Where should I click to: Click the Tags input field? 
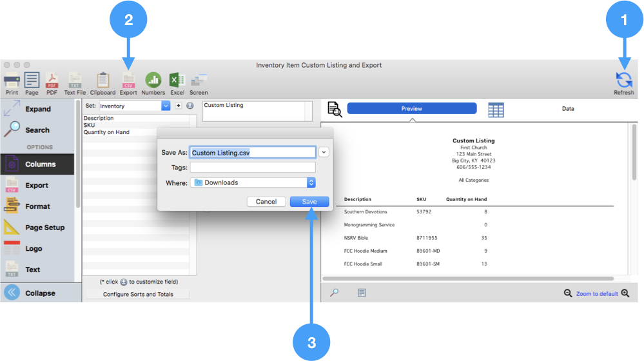click(x=253, y=168)
